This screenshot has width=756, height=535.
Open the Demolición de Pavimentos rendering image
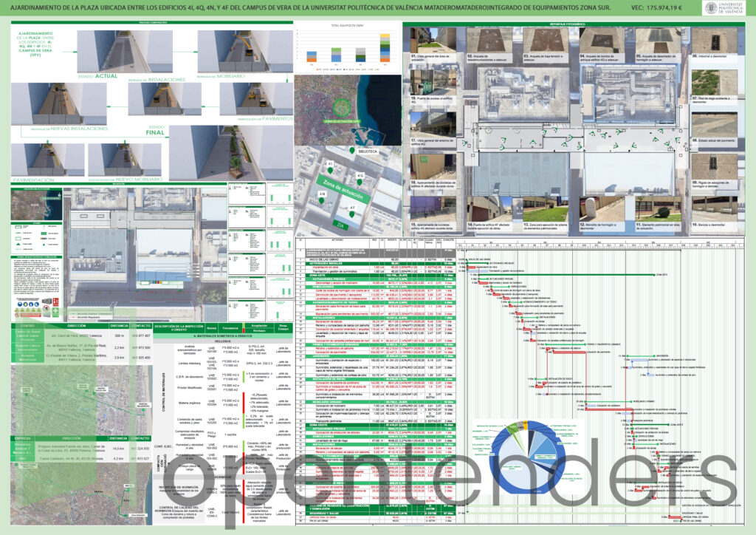[x=256, y=99]
